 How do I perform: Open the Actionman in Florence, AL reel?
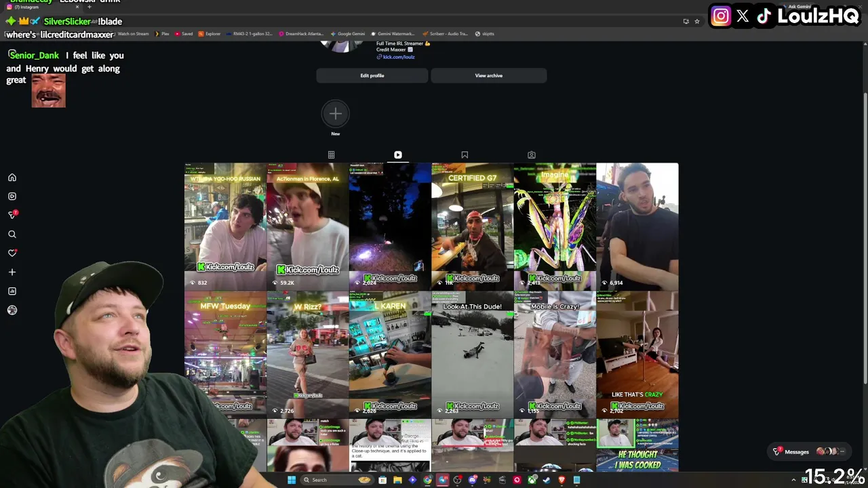[308, 226]
